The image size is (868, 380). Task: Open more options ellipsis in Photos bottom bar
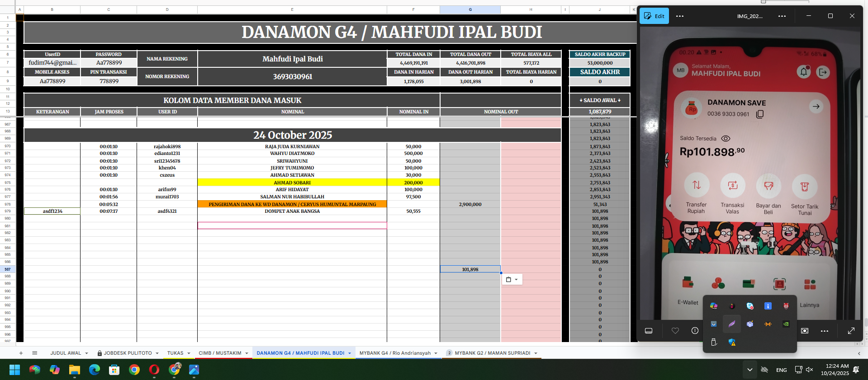point(825,331)
